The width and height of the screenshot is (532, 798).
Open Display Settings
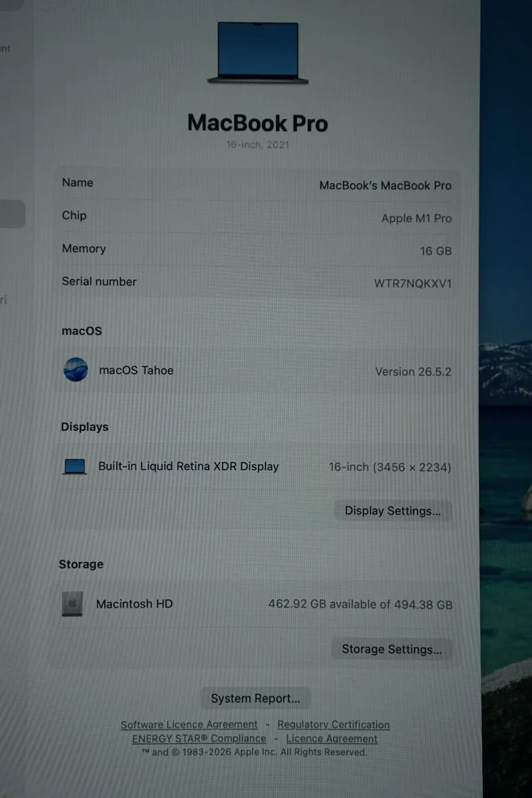[392, 511]
